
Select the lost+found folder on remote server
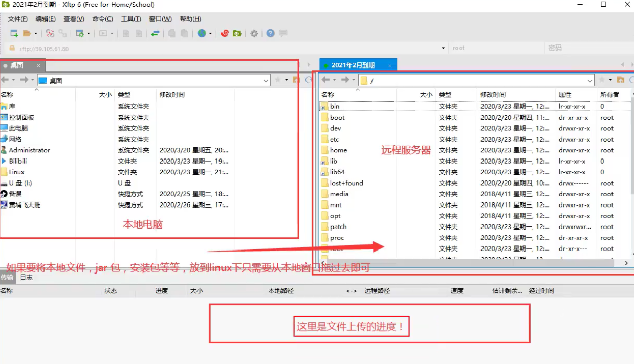(x=346, y=183)
